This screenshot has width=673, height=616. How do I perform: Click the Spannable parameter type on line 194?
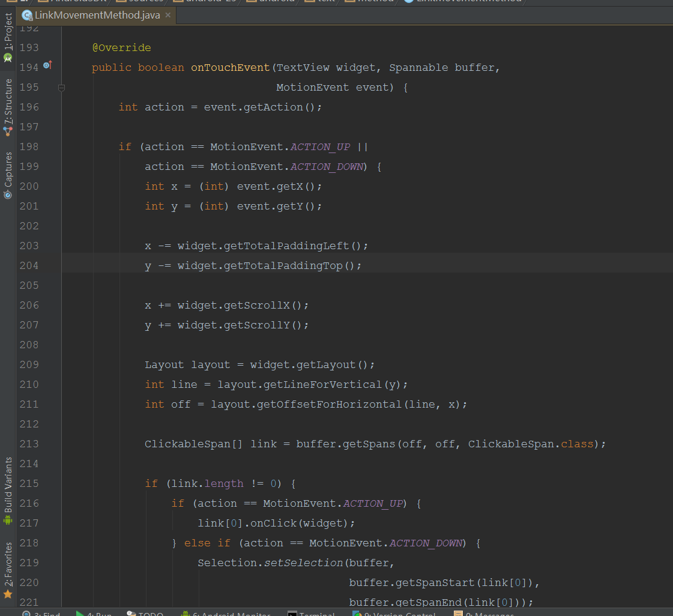pos(418,67)
